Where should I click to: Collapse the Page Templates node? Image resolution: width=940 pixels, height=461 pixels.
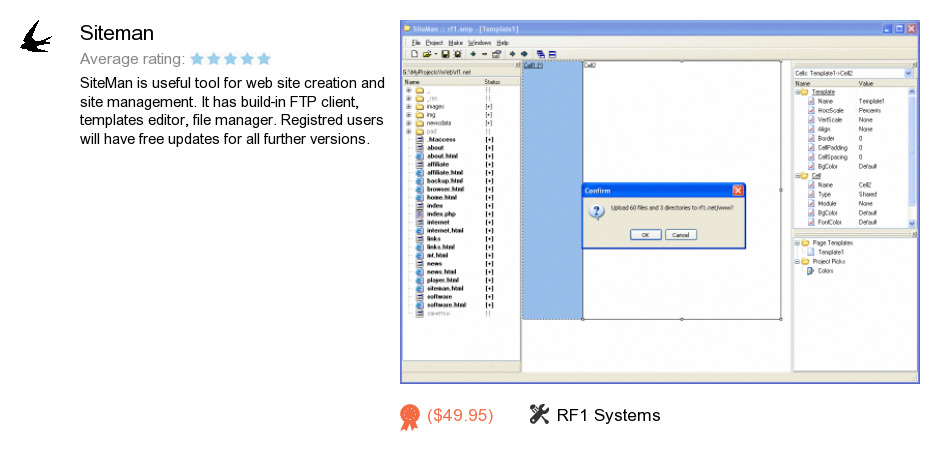797,243
